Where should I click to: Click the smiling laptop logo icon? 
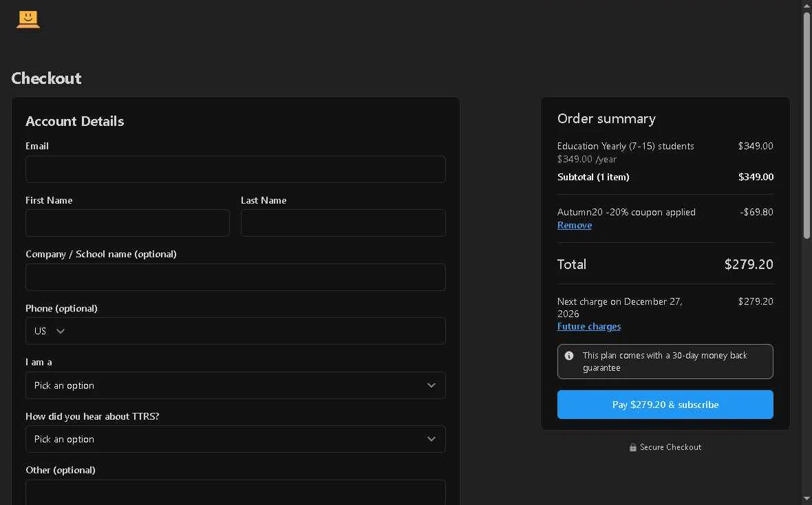pos(28,19)
